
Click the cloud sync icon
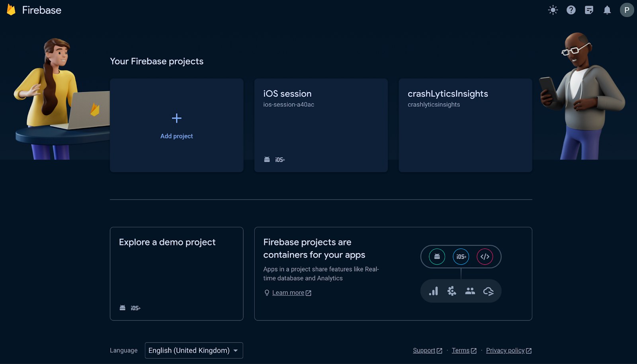coord(488,291)
